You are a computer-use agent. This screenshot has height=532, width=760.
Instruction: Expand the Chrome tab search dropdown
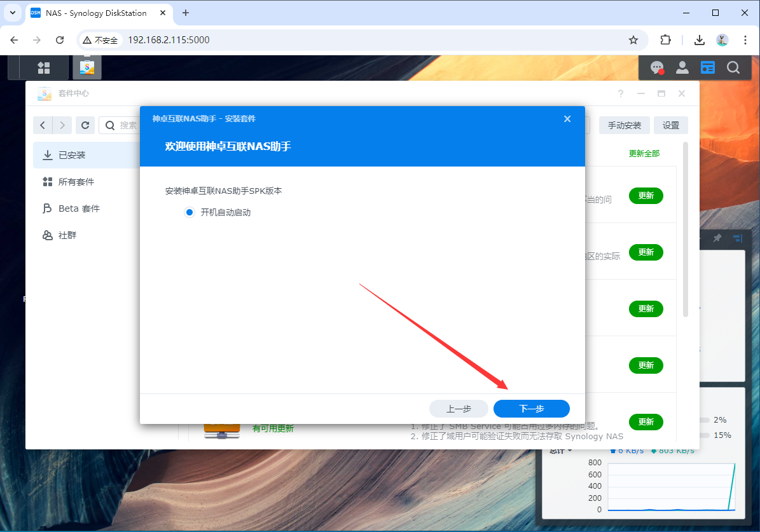pyautogui.click(x=13, y=13)
